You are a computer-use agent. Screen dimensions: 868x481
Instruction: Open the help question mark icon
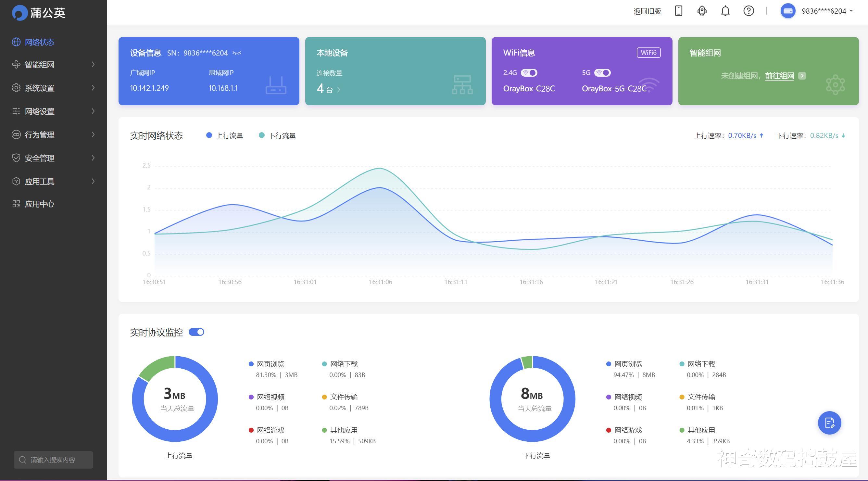749,11
